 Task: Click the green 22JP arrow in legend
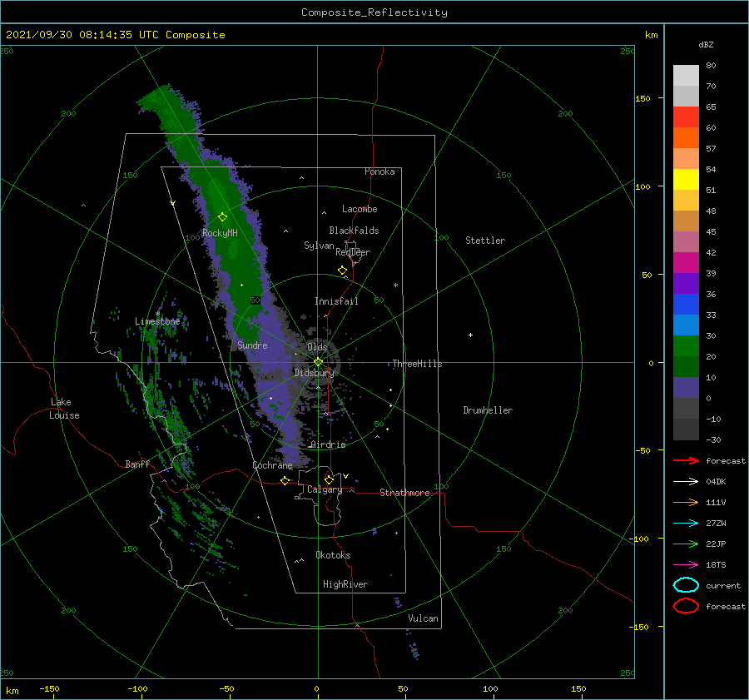pyautogui.click(x=686, y=544)
